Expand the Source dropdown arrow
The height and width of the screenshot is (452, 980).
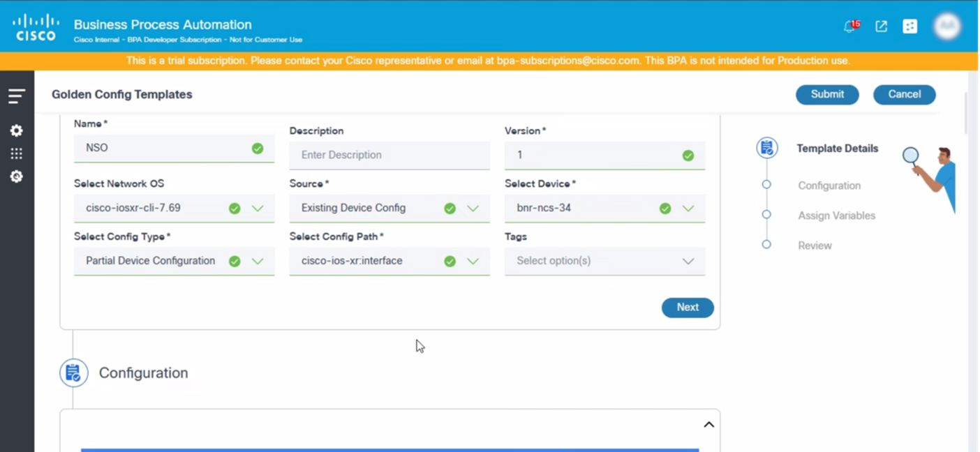point(473,208)
